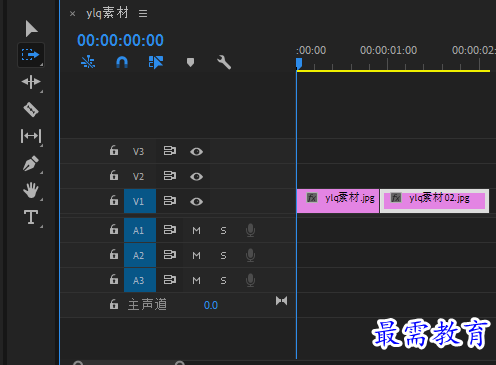496x365 pixels.
Task: Toggle sync lock for A1
Action: click(x=170, y=230)
